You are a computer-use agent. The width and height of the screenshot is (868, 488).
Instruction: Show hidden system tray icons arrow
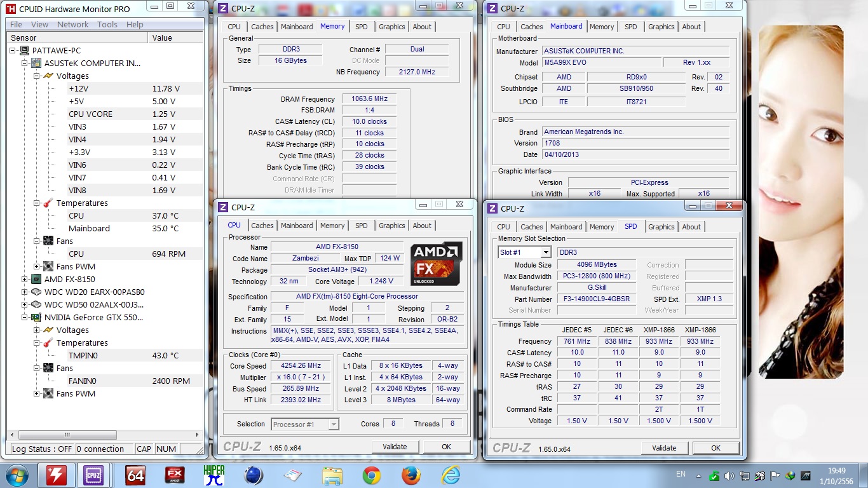click(699, 475)
